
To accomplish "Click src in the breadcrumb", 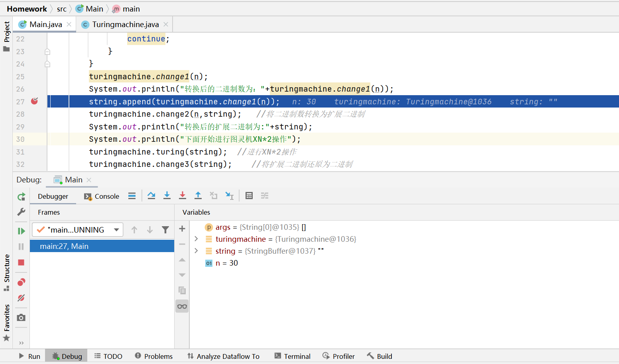I will point(62,9).
